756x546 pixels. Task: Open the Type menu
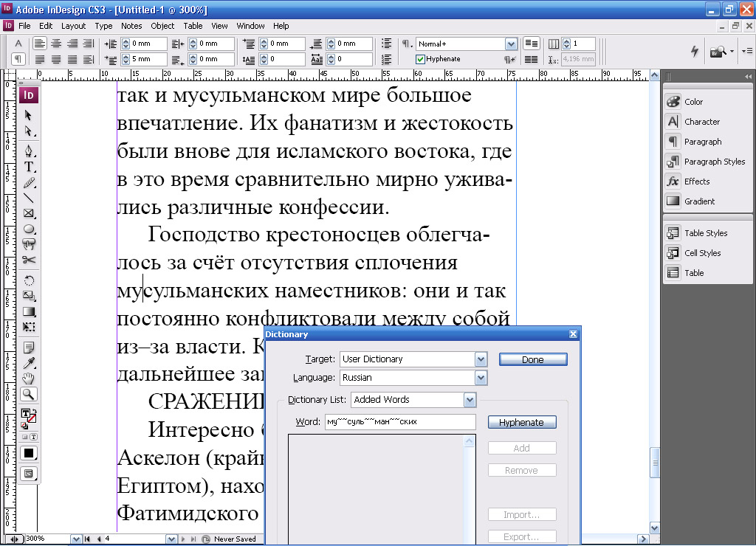(103, 26)
